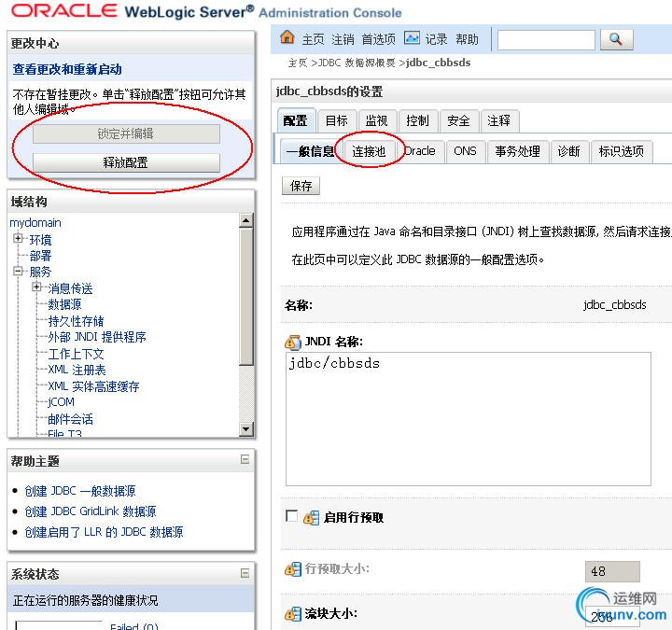Open 查看更改和重新启动 link
Screen dimensions: 672x630
[x=67, y=69]
